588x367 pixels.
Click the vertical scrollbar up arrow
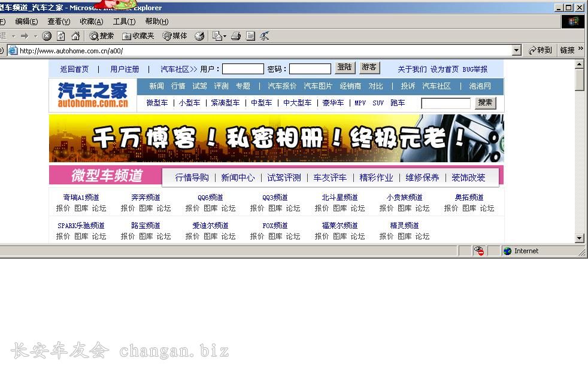click(580, 65)
